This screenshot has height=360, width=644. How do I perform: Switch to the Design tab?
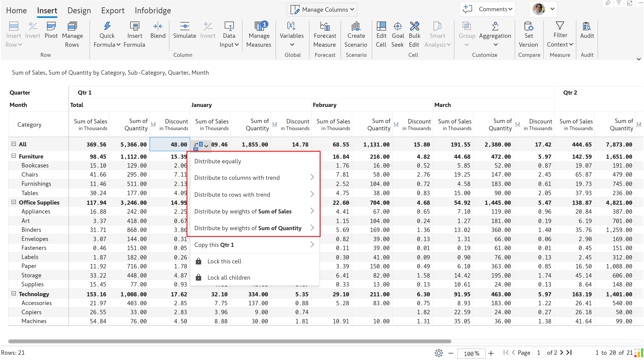point(79,11)
